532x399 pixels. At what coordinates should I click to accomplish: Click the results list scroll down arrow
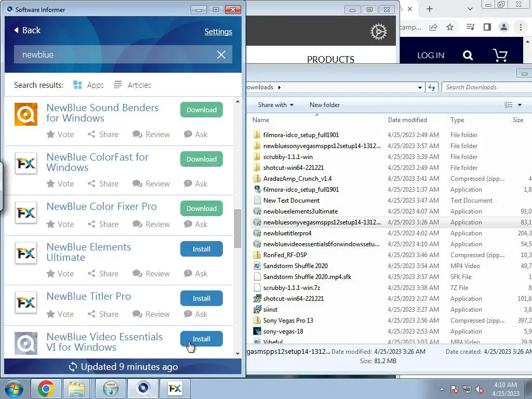pos(237,353)
